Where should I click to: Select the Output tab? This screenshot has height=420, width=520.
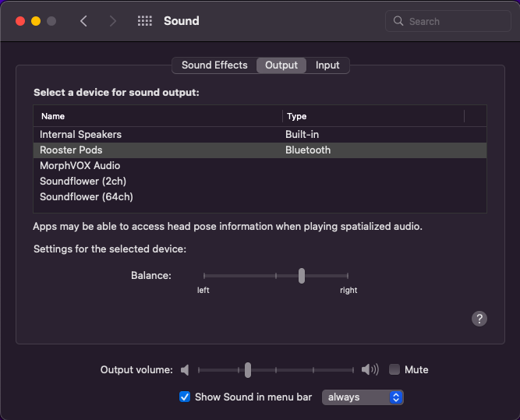pyautogui.click(x=281, y=65)
